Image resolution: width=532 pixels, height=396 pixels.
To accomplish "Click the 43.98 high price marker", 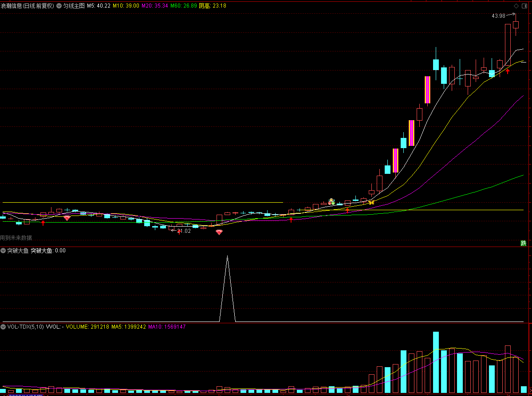I will [x=498, y=16].
